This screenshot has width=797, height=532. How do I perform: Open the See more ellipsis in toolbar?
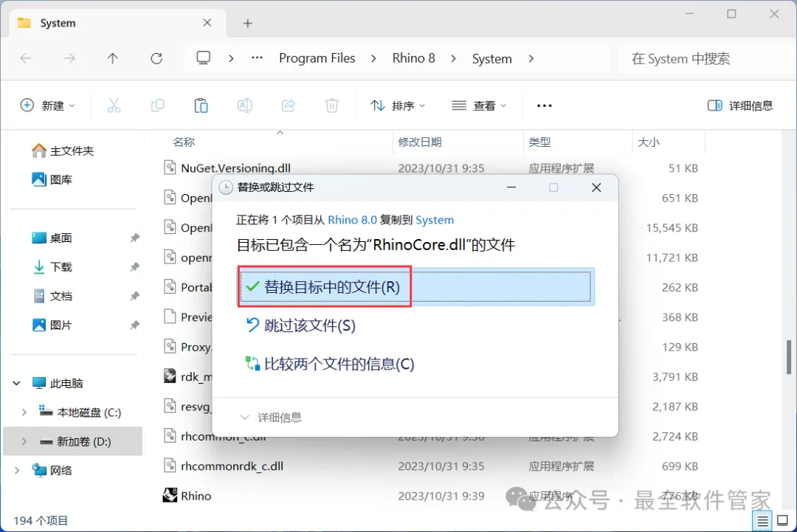544,106
